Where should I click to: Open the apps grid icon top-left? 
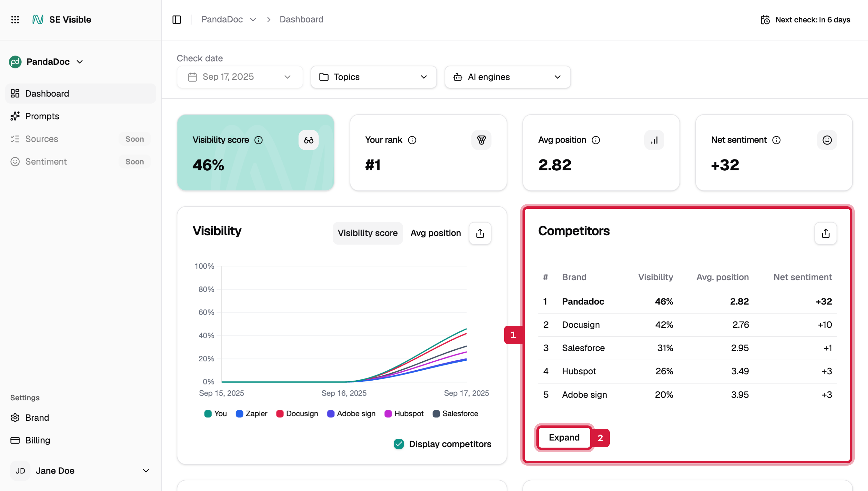pos(15,19)
